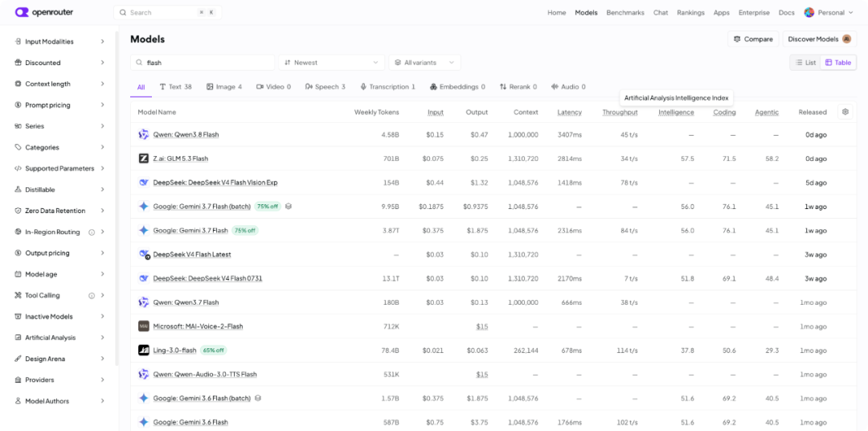The image size is (868, 431).
Task: Select the Speech 3 tab
Action: tap(325, 87)
